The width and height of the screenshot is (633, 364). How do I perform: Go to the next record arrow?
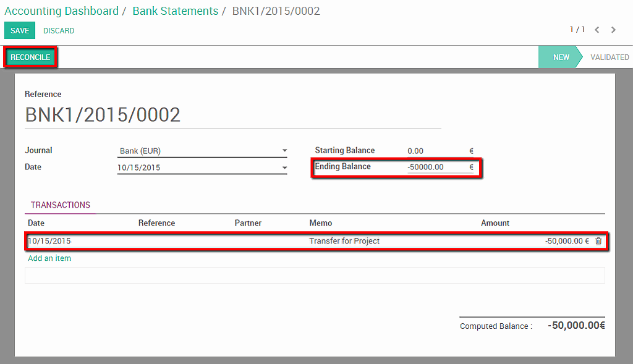click(613, 30)
